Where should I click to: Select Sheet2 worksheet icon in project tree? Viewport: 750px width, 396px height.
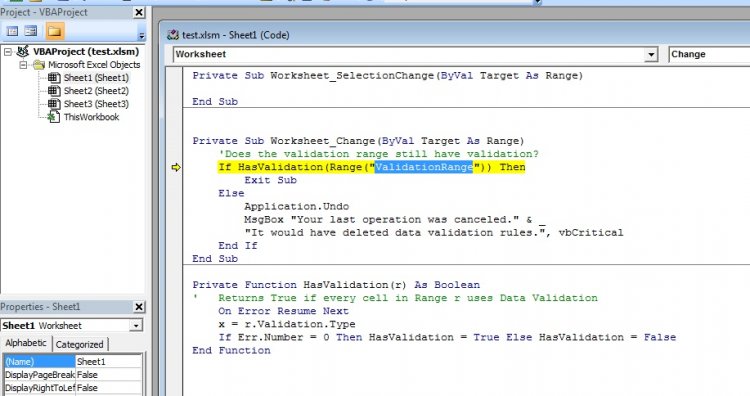pos(54,90)
